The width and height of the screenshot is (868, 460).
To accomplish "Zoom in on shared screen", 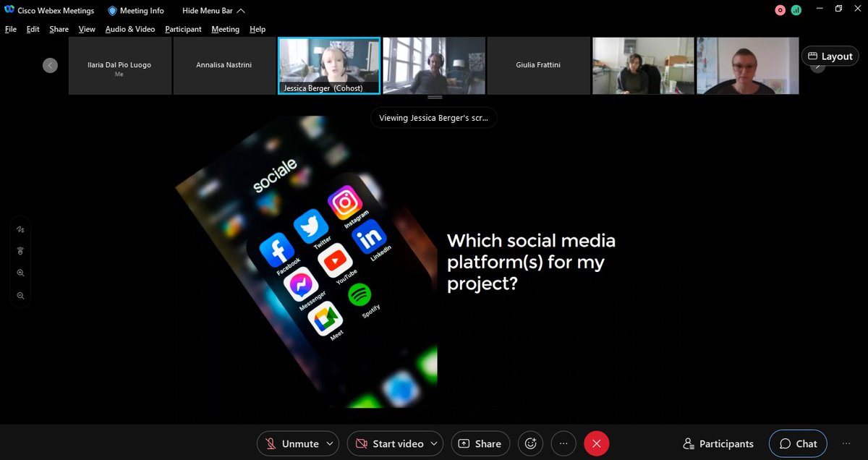I will (x=20, y=273).
